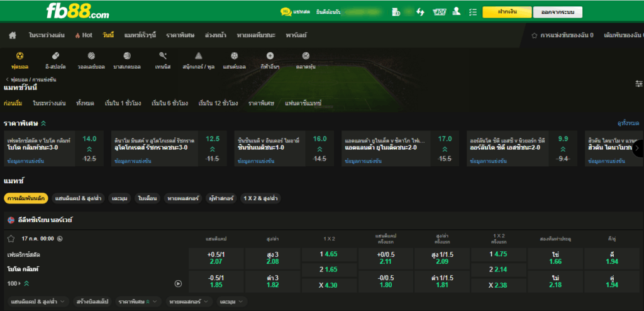Expand bottom ทายผลสกอร์ dropdown chip
644x311 pixels.
(189, 302)
